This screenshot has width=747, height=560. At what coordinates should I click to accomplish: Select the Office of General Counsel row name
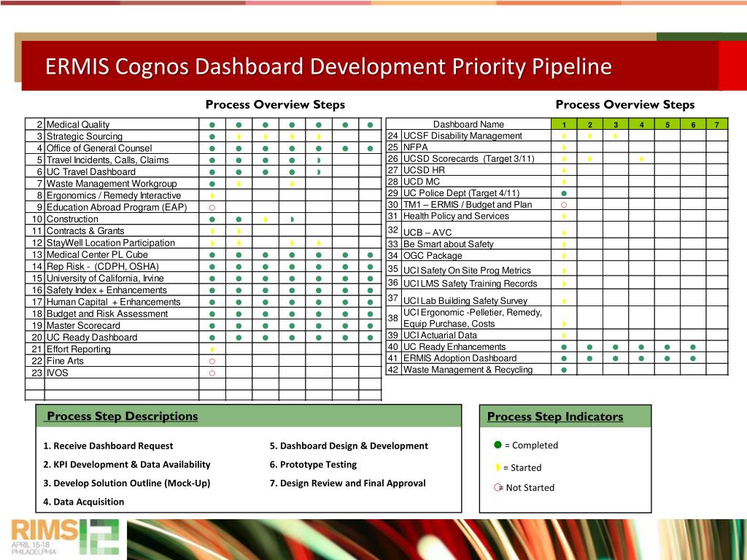tap(99, 149)
